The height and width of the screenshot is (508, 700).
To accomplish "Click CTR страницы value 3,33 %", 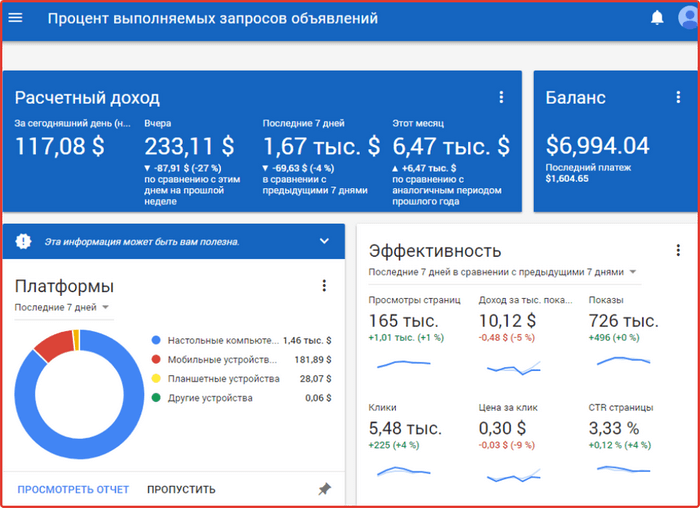I will pos(614,428).
